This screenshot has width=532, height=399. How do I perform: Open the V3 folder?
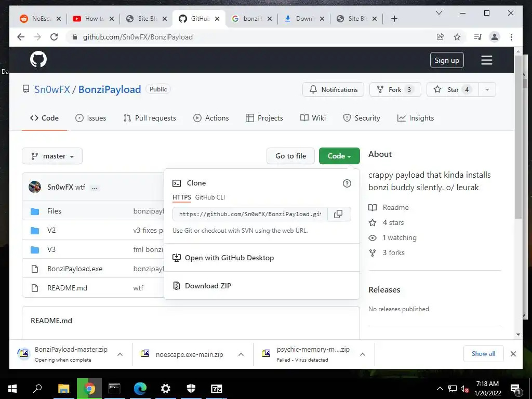(x=51, y=250)
